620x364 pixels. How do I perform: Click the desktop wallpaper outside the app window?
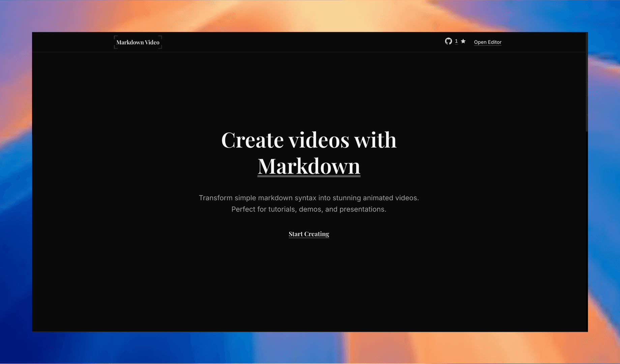tap(15, 182)
